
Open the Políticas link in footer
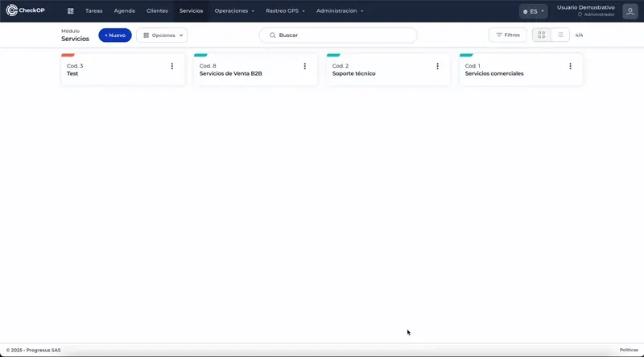tap(629, 350)
